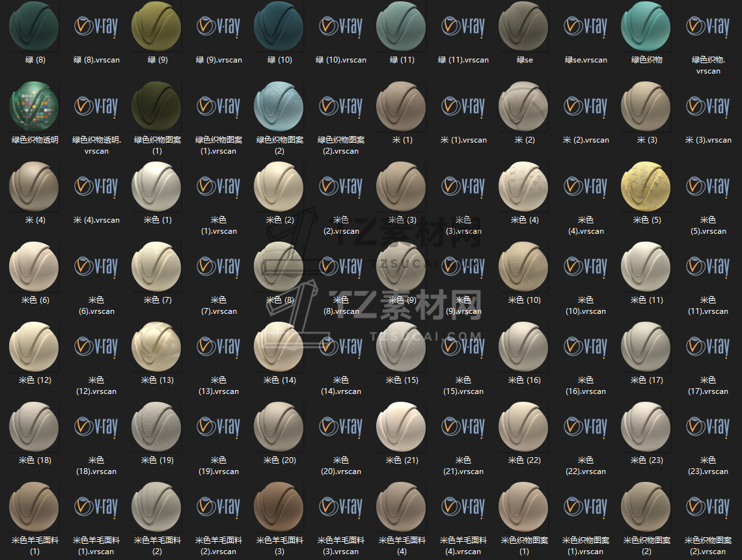
Task: Select the 米色 (5) yellow patterned sphere
Action: (646, 186)
